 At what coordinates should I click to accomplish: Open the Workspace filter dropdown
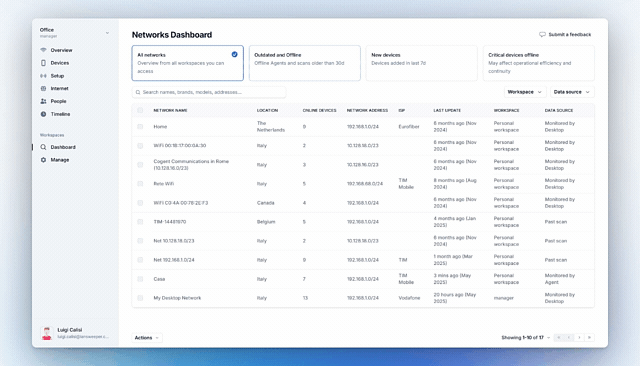[525, 92]
